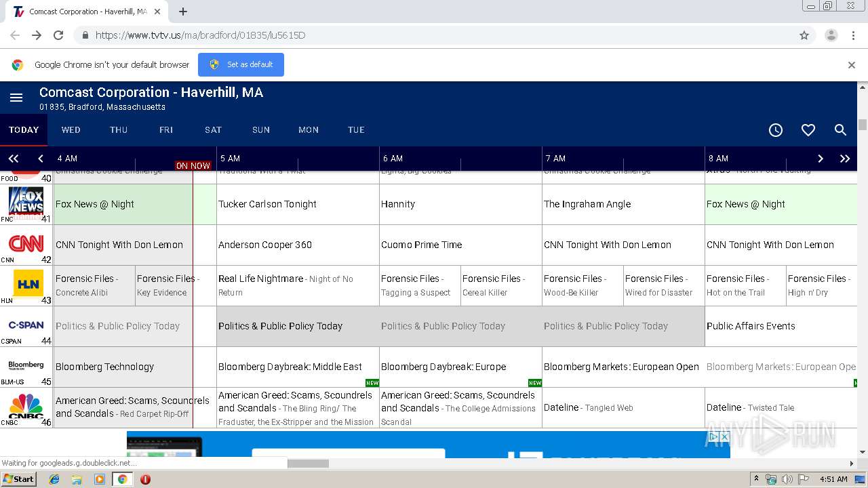
Task: Open Bloomberg Daybreak: Middle East listing
Action: tap(298, 367)
